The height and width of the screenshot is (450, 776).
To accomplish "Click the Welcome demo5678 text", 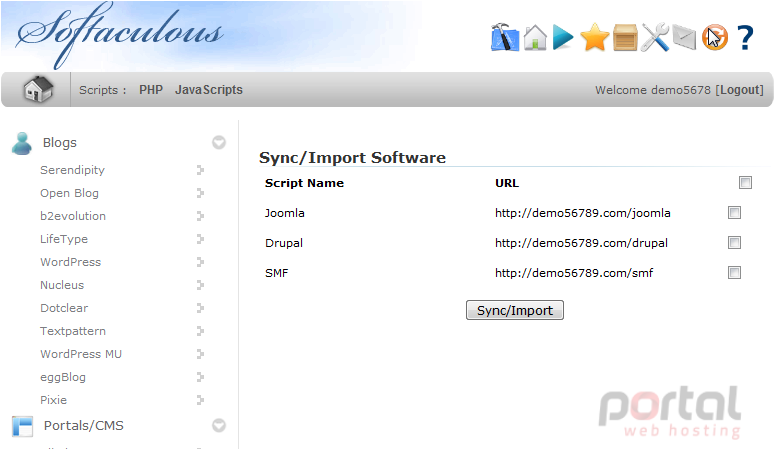I will tap(653, 90).
